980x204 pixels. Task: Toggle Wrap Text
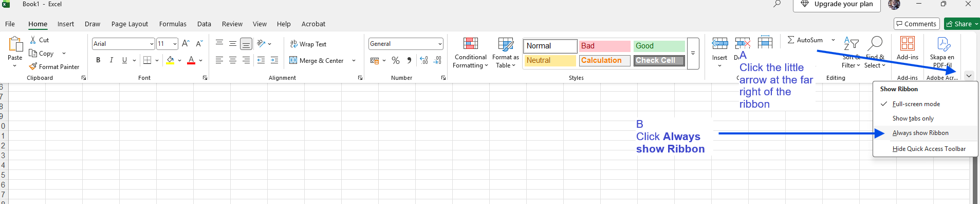pyautogui.click(x=308, y=44)
